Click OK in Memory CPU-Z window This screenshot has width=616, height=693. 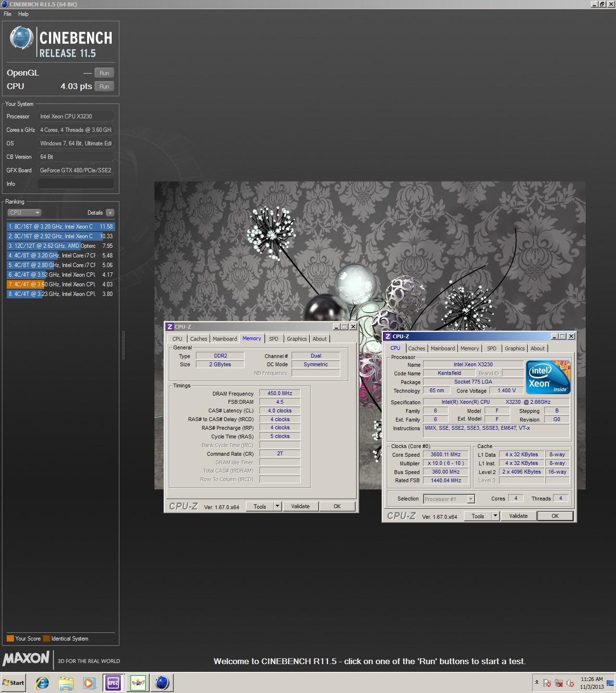tap(337, 506)
